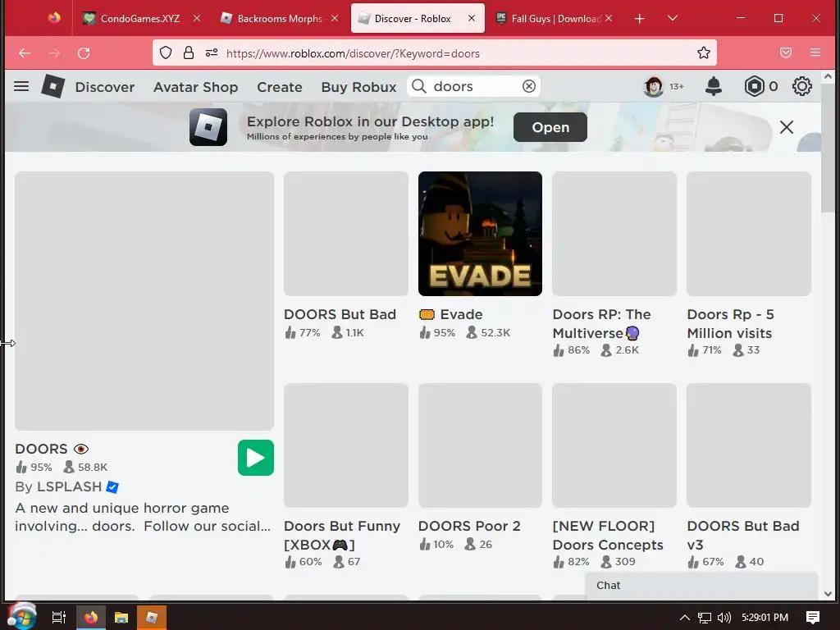Open Windows action center notifications

[x=813, y=618]
